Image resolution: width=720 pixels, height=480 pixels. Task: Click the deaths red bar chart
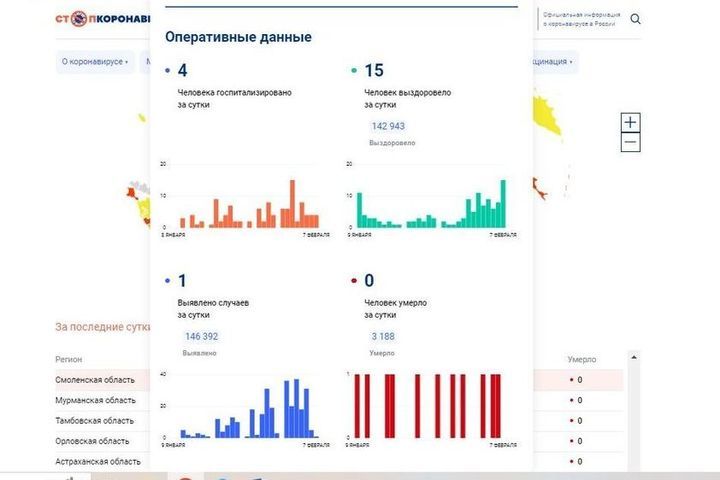pos(430,408)
